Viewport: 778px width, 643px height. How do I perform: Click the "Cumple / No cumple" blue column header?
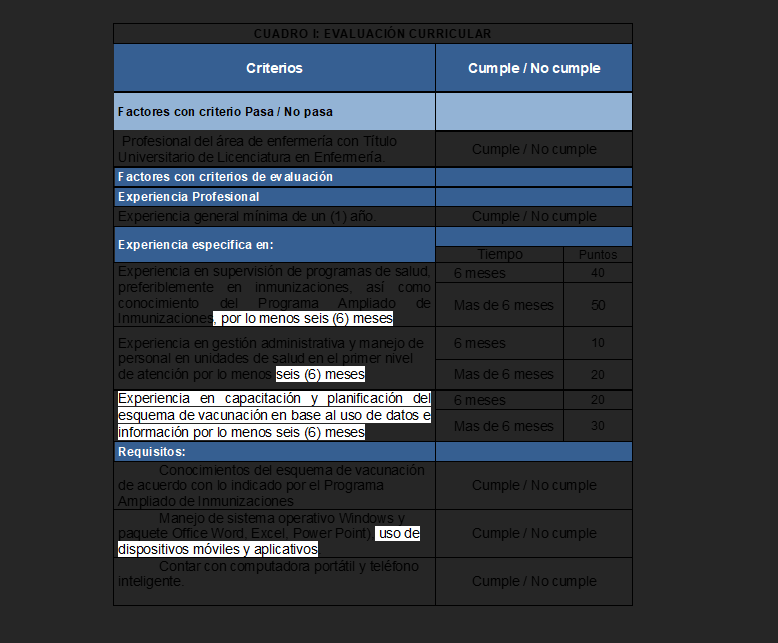click(x=534, y=68)
